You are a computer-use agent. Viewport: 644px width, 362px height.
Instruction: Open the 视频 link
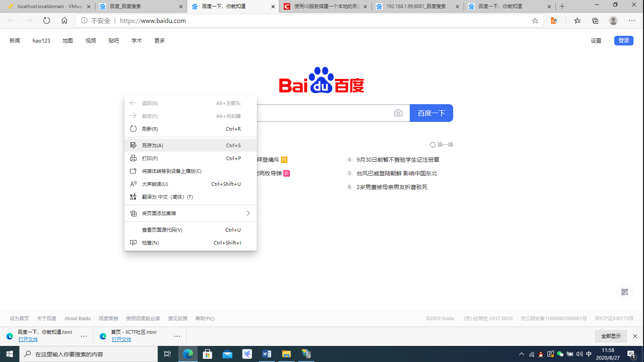(91, 41)
